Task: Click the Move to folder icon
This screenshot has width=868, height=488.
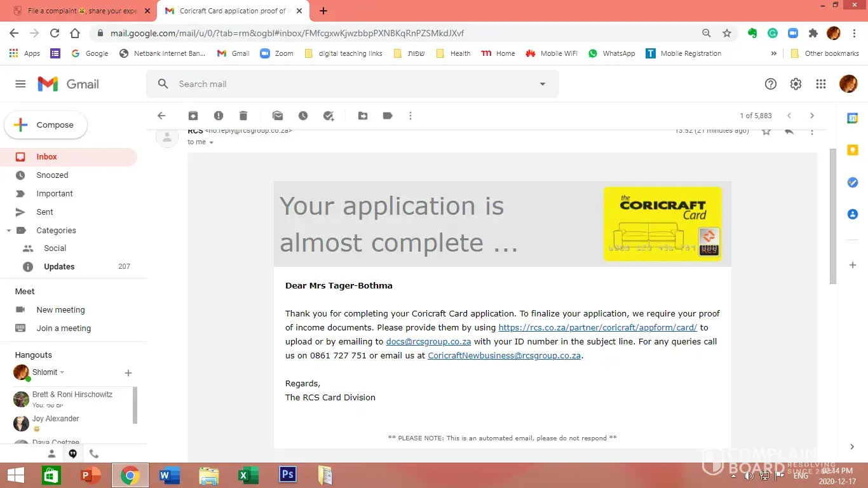Action: [x=363, y=116]
